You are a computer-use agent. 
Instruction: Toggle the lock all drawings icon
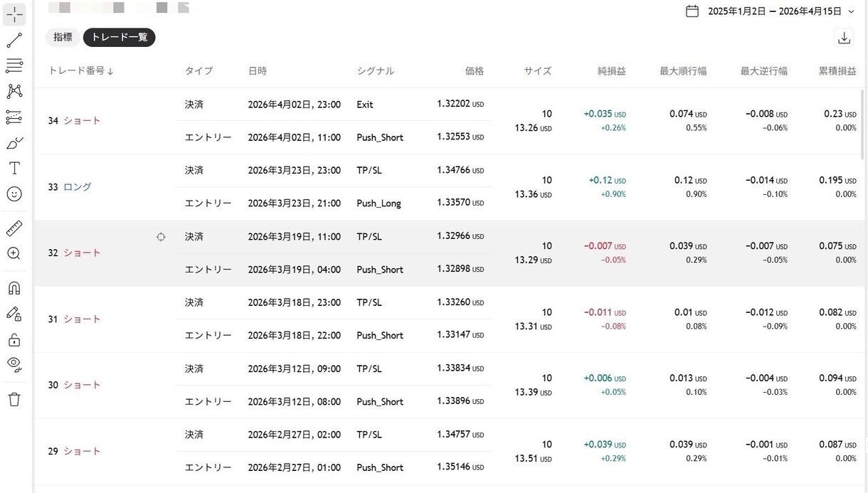point(14,339)
